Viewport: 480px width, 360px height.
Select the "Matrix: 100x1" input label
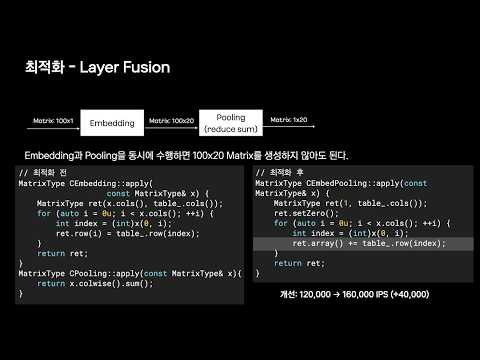(x=53, y=120)
